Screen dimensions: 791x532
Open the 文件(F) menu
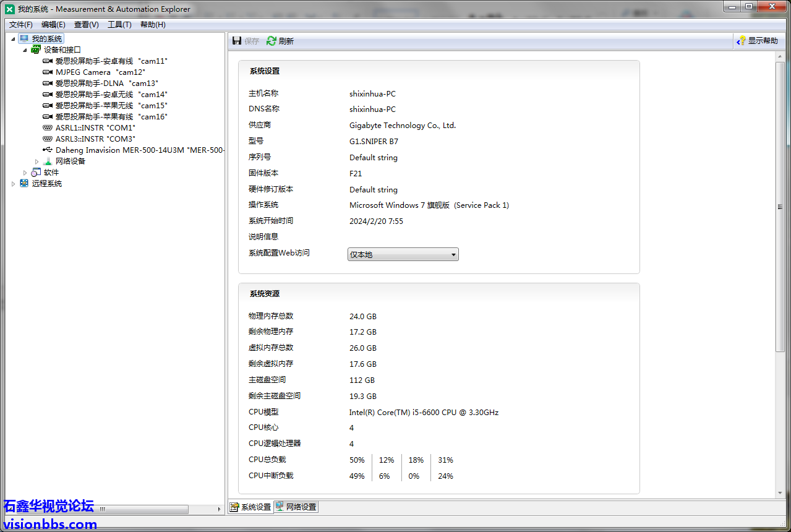coord(21,25)
